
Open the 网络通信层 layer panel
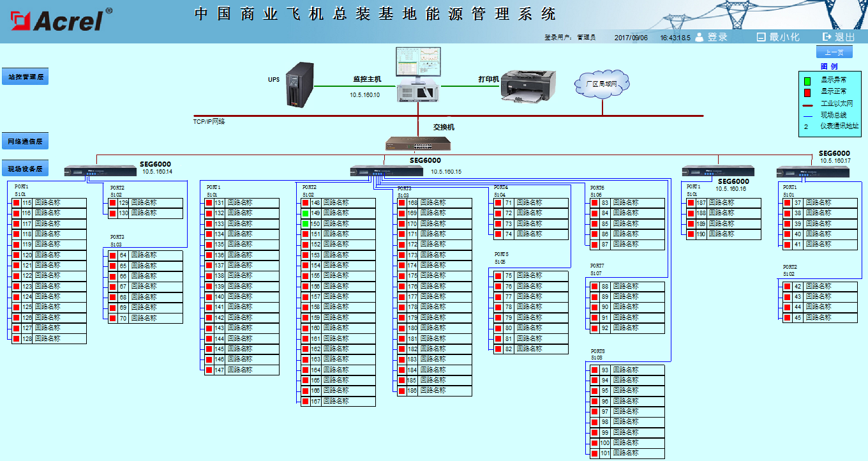[x=25, y=140]
